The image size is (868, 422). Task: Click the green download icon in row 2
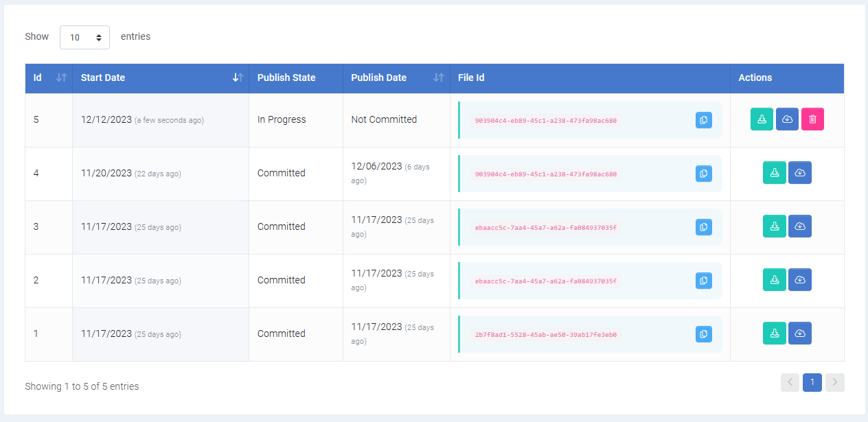(775, 280)
